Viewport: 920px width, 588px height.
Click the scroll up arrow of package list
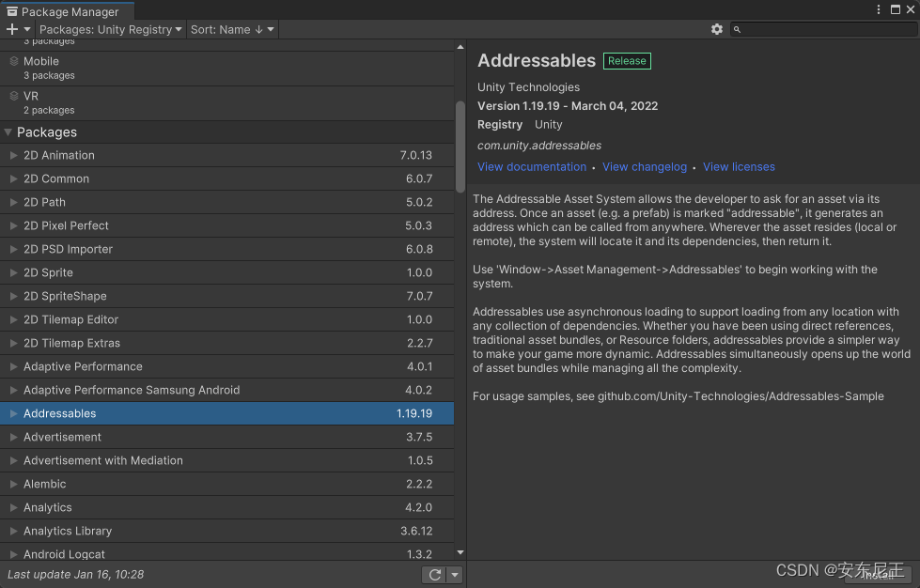click(460, 47)
